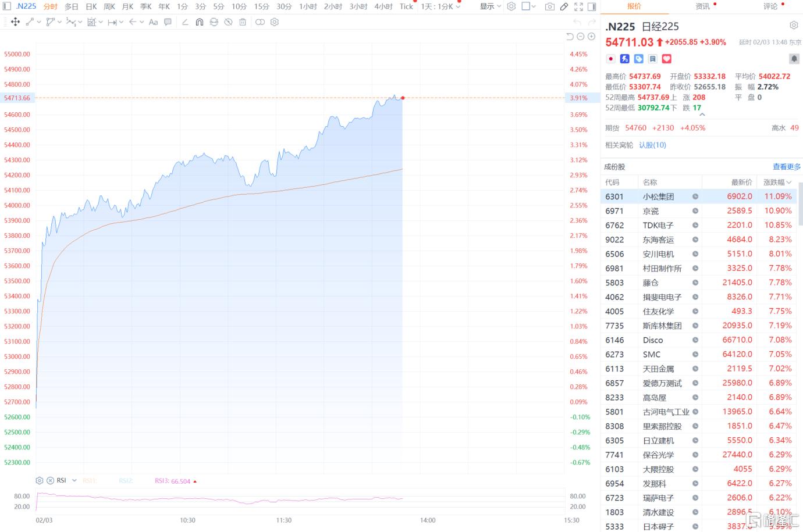
Task: Collapse quote details with up chevron
Action: click(x=702, y=115)
